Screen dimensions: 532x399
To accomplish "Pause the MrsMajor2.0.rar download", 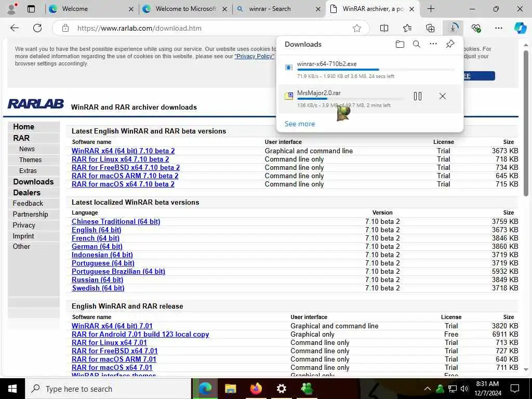I will [418, 96].
